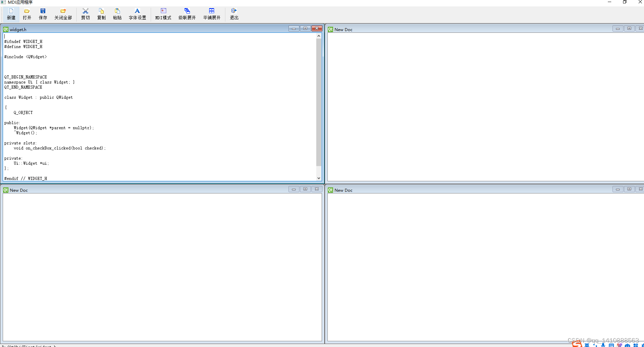Image resolution: width=644 pixels, height=347 pixels.
Task: Copy selection with 复制 icon
Action: click(x=101, y=14)
